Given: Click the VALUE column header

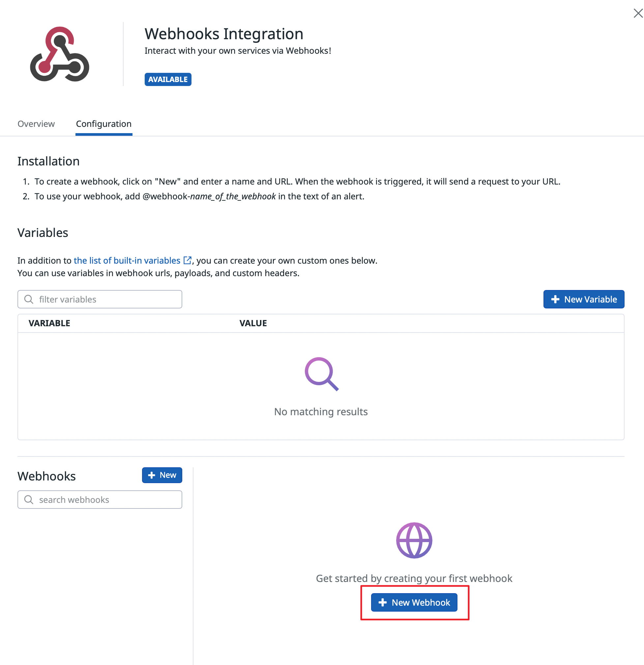Looking at the screenshot, I should (x=253, y=323).
